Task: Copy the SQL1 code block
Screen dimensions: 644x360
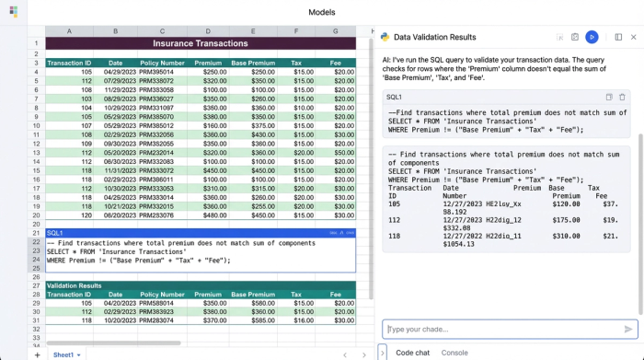Action: [609, 97]
